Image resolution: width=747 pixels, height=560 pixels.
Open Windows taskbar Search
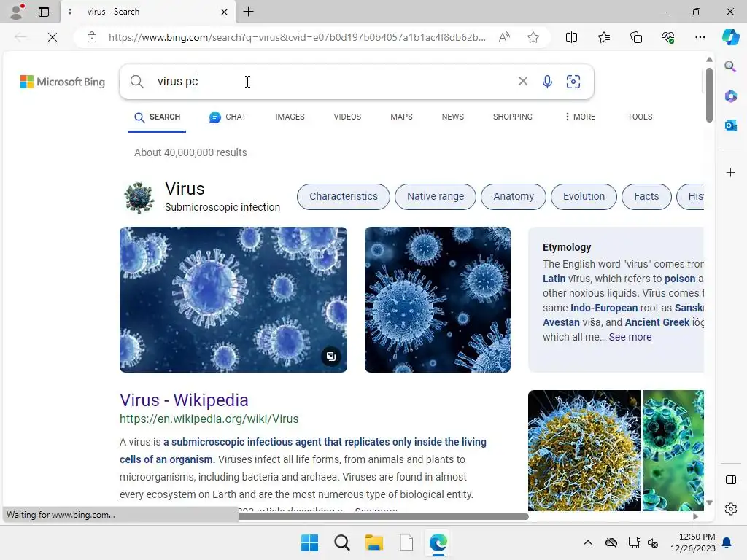tap(341, 542)
